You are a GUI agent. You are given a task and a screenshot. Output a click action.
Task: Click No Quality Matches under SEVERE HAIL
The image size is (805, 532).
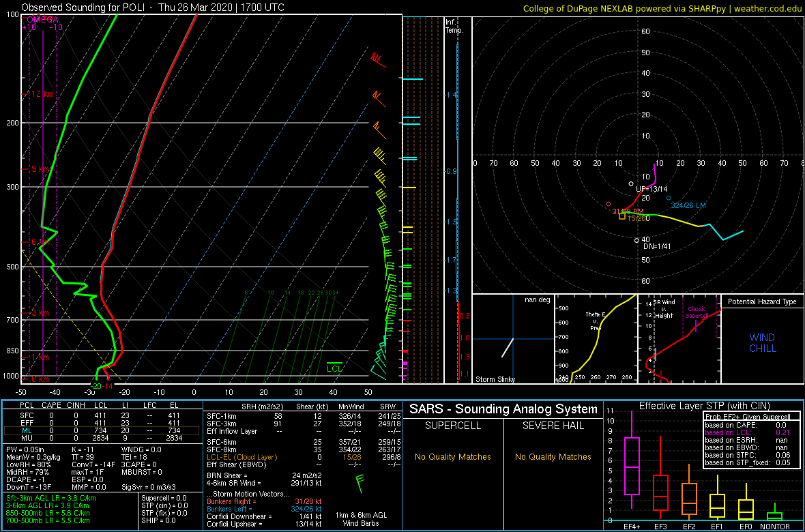click(553, 456)
